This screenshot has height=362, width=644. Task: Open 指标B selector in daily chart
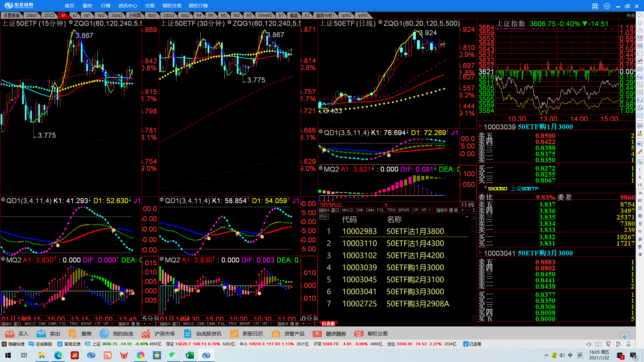(x=441, y=210)
